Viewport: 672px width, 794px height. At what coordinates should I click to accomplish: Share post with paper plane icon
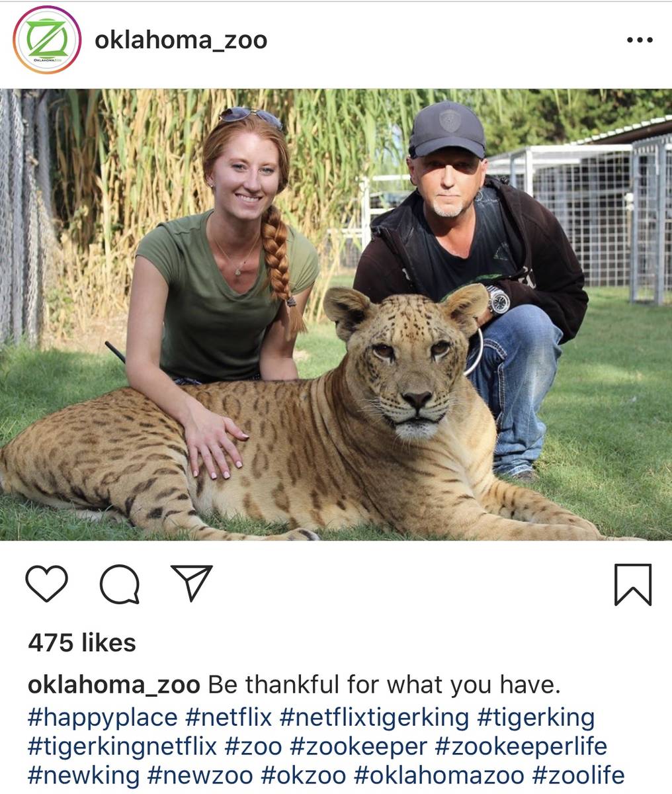[191, 583]
